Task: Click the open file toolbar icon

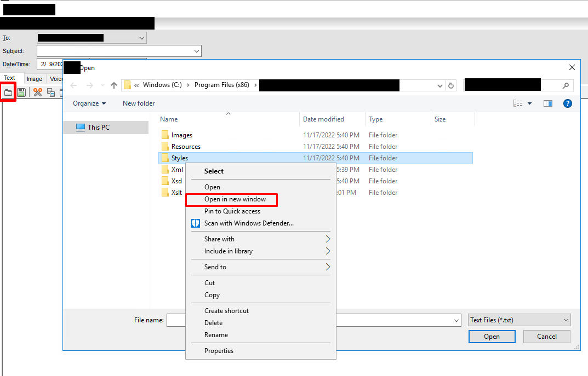Action: pyautogui.click(x=8, y=92)
